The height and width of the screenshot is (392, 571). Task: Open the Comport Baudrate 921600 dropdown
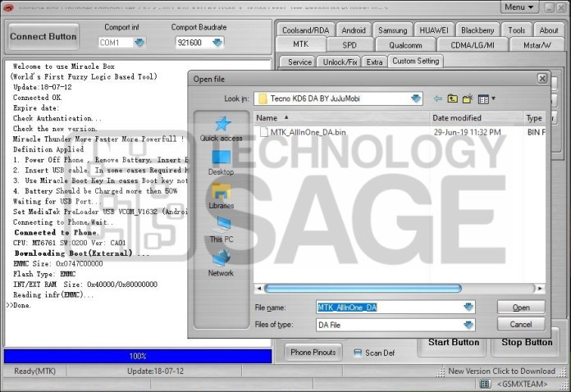[x=217, y=43]
